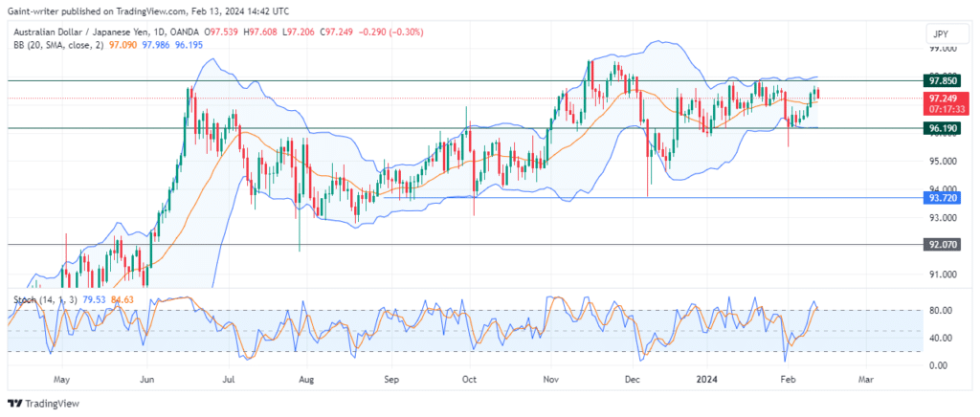980x417 pixels.
Task: Click the TradingView logo at bottom left
Action: [x=44, y=404]
